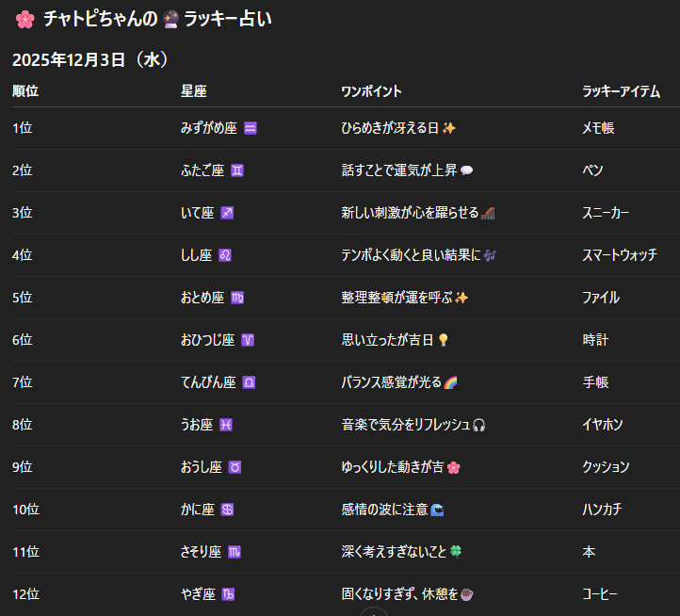Click the light bulb emoji in the 6位 row
This screenshot has height=616, width=680.
(444, 340)
